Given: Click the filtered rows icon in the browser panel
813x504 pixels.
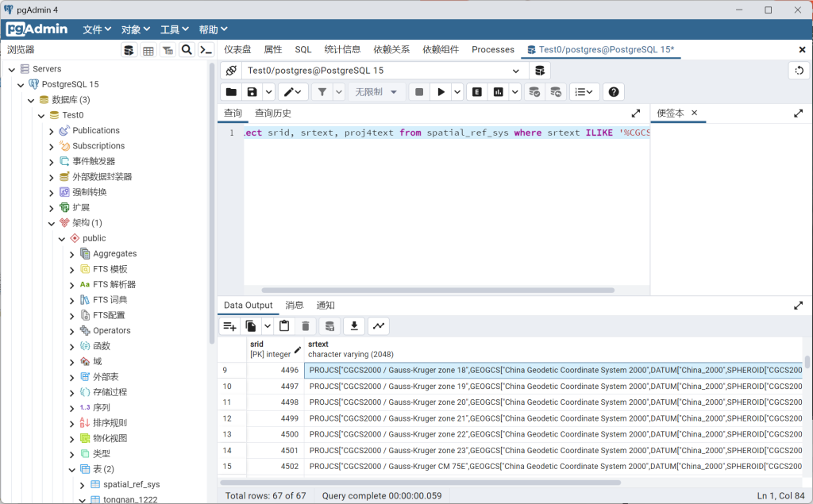Looking at the screenshot, I should 168,50.
